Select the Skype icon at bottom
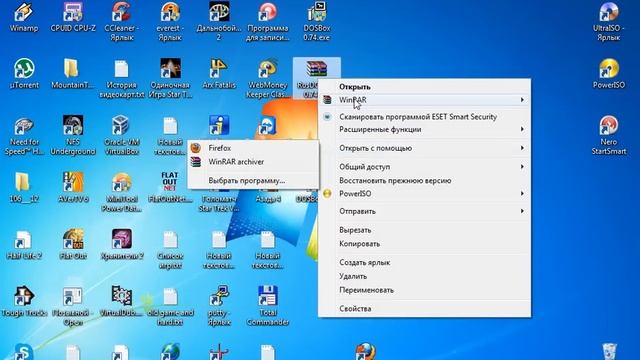Image resolution: width=640 pixels, height=360 pixels. point(24,352)
